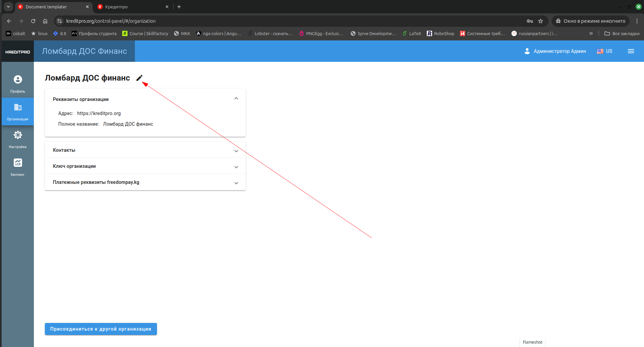Open the LaTeX bookmark
644x347 pixels.
tap(412, 33)
